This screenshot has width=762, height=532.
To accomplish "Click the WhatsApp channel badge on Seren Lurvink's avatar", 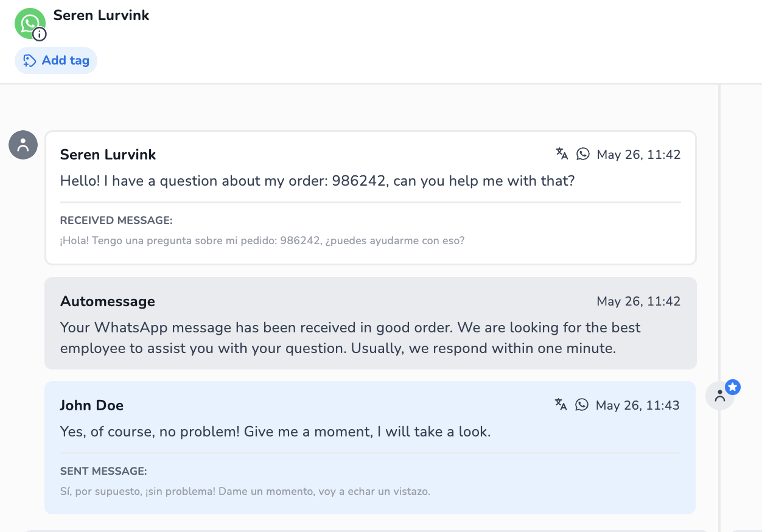I will tap(29, 23).
